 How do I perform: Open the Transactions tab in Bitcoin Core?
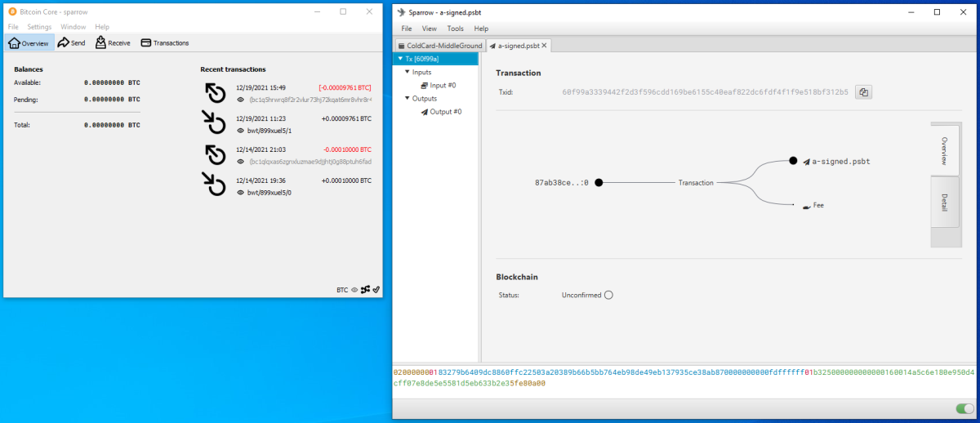(165, 42)
